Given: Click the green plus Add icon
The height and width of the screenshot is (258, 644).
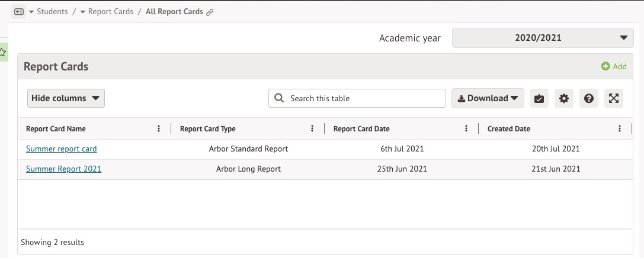Looking at the screenshot, I should pos(605,66).
